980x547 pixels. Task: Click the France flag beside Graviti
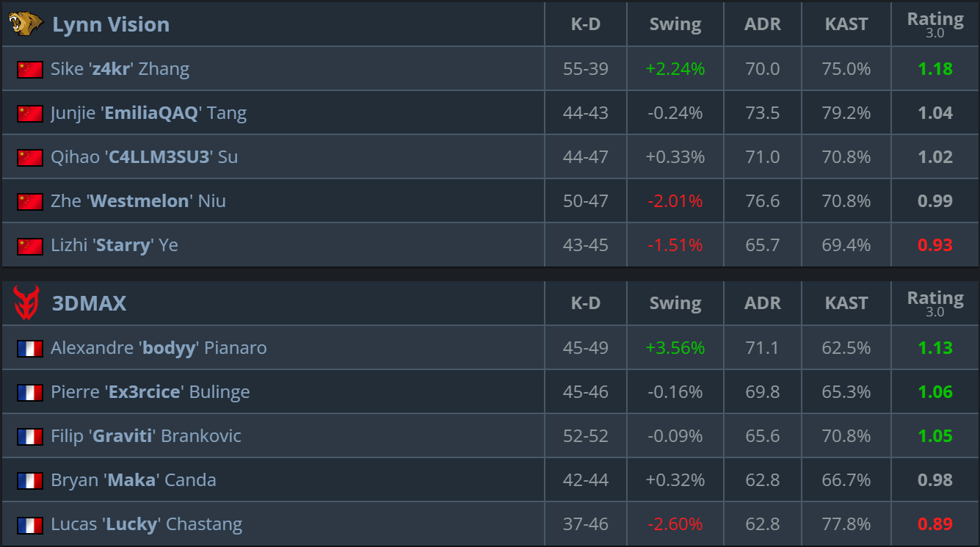click(x=30, y=436)
